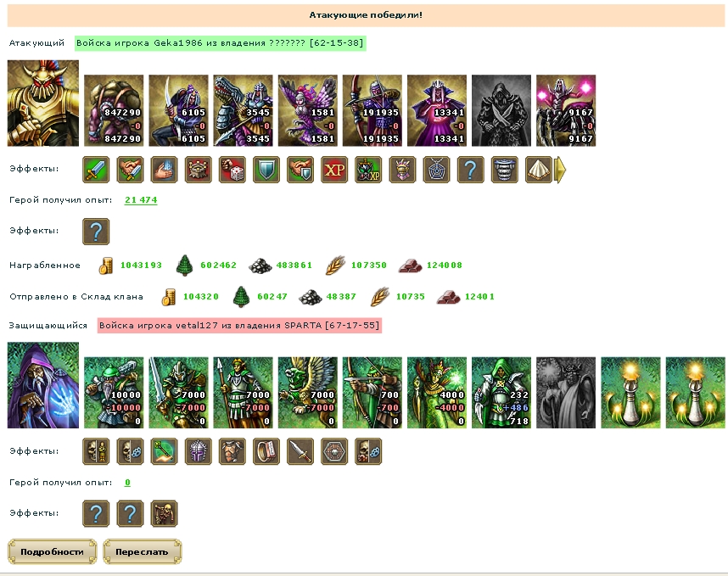Click the Переслать button
Image resolution: width=728 pixels, height=576 pixels.
tap(142, 552)
